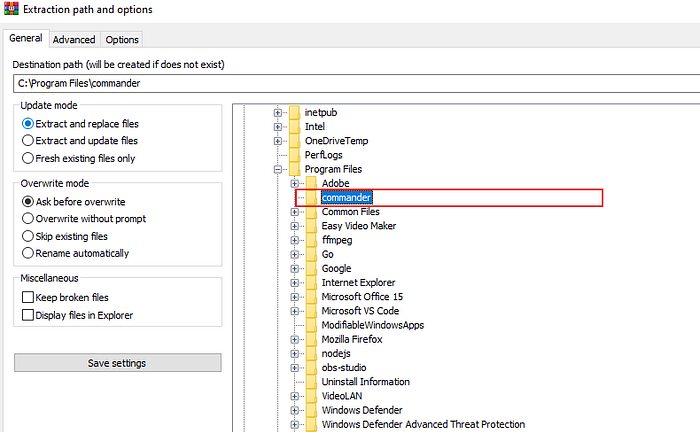700x432 pixels.
Task: Select Extract and update files option
Action: tap(80, 141)
